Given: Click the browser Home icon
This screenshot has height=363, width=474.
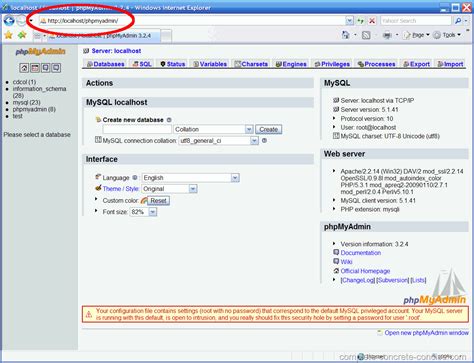Looking at the screenshot, I should tap(346, 35).
